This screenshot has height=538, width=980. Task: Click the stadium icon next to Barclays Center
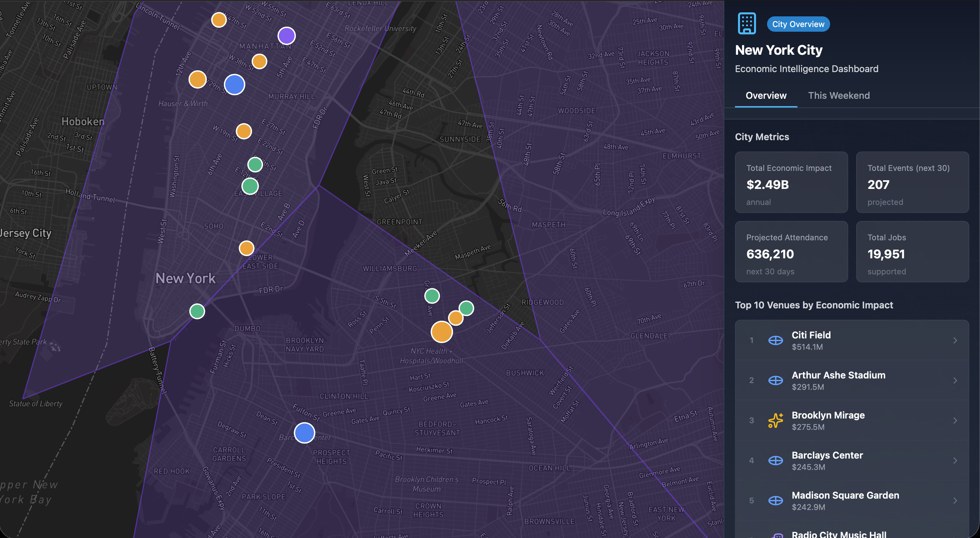775,460
